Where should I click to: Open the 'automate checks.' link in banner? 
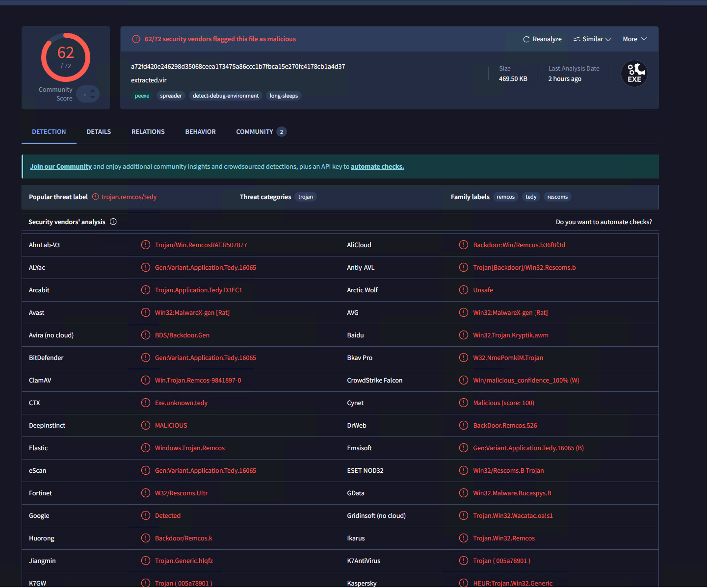[x=377, y=167]
